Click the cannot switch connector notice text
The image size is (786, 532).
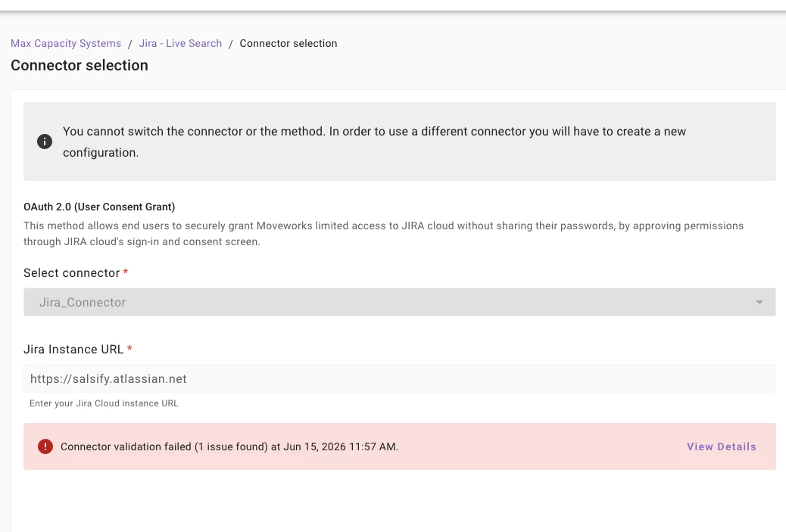click(375, 142)
